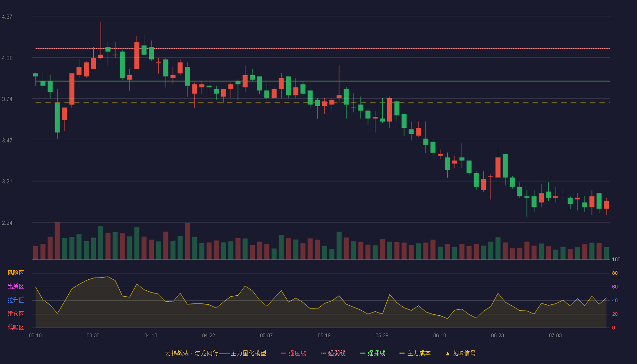Click the red 20 indicator axis label
637x364 pixels.
[x=615, y=314]
